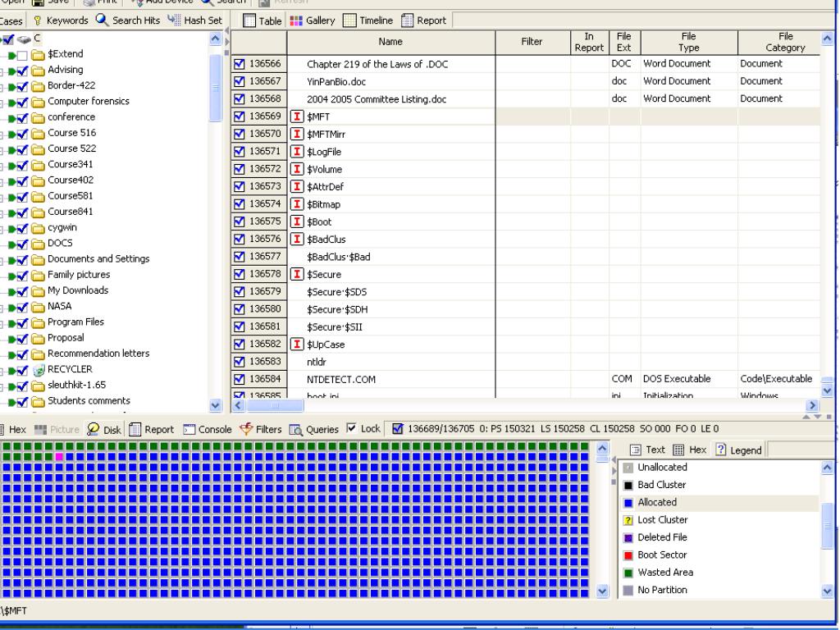Switch to the Timeline tab
This screenshot has width=840, height=630.
click(368, 21)
